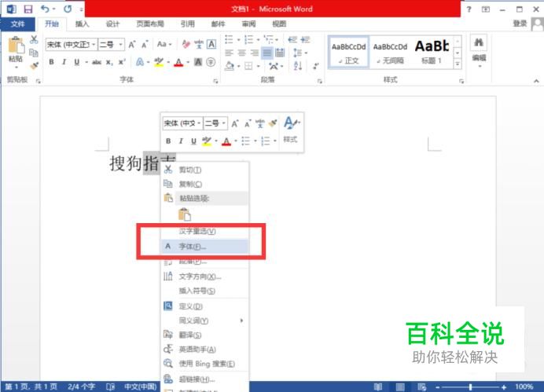Apply yellow highlight color in ribbon
The width and height of the screenshot is (544, 392).
point(159,62)
